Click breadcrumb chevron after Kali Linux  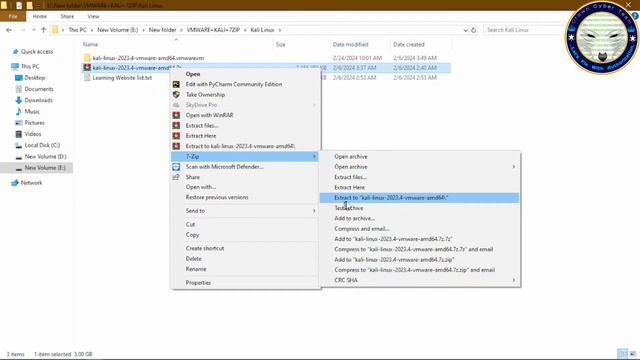(x=280, y=30)
